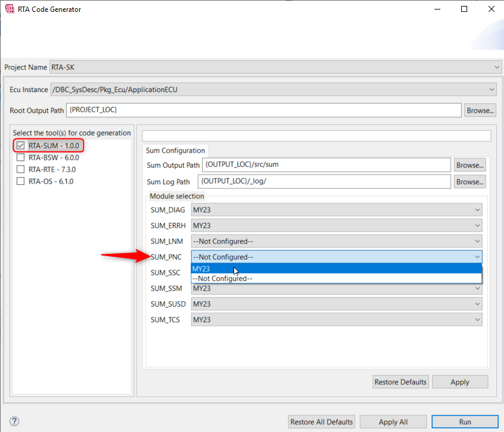Focus the Root Output Path field

[263, 111]
